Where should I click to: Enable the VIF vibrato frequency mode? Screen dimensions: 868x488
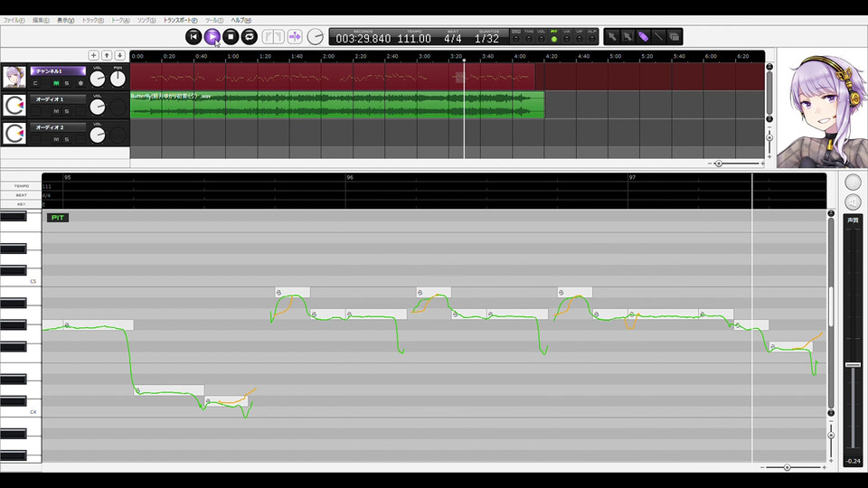[x=580, y=36]
